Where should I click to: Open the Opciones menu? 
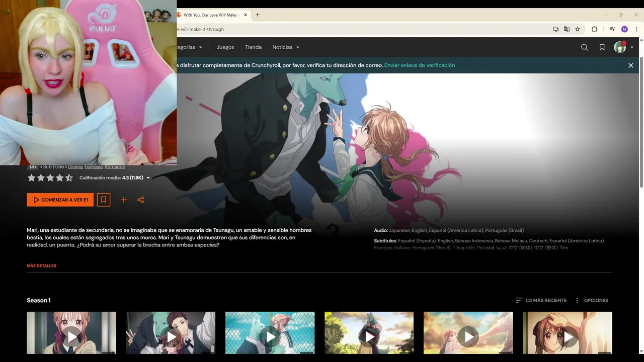pyautogui.click(x=591, y=300)
